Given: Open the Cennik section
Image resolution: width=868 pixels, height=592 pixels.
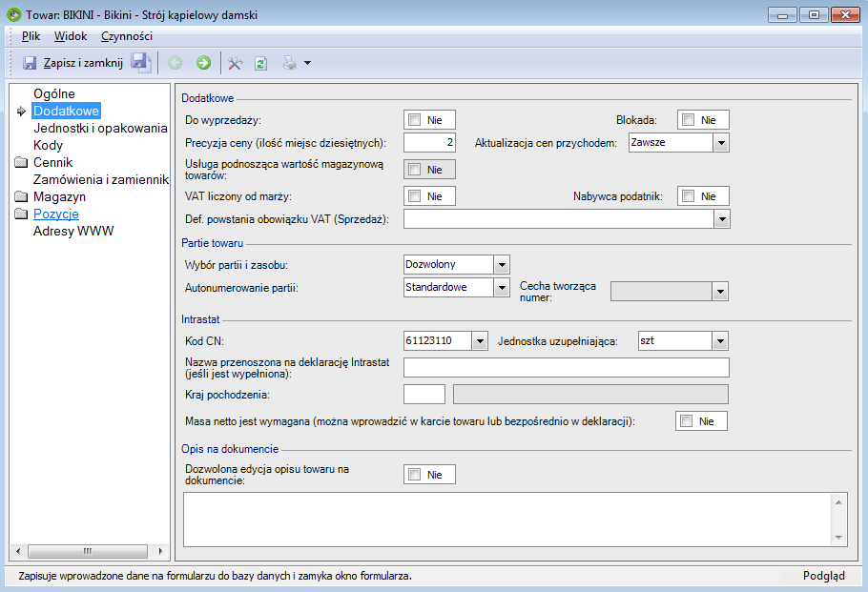Looking at the screenshot, I should pyautogui.click(x=53, y=162).
